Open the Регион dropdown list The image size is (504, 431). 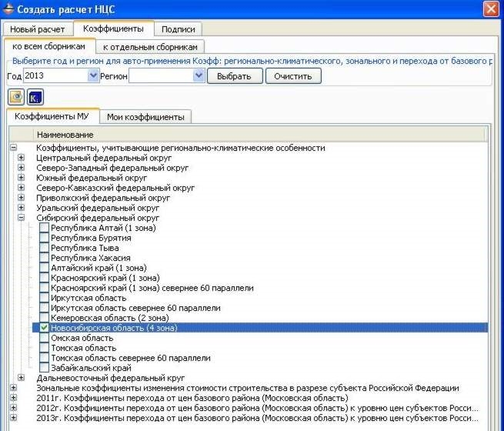click(199, 75)
